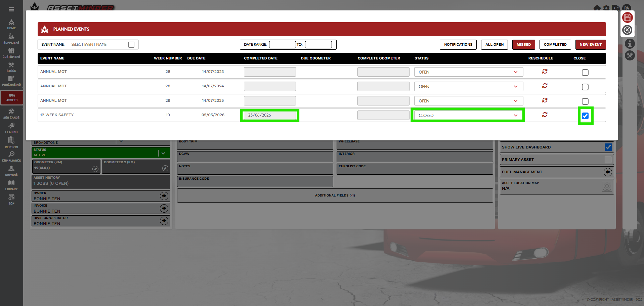The image size is (644, 306).
Task: Open Suppliers in the sidebar
Action: (x=11, y=39)
